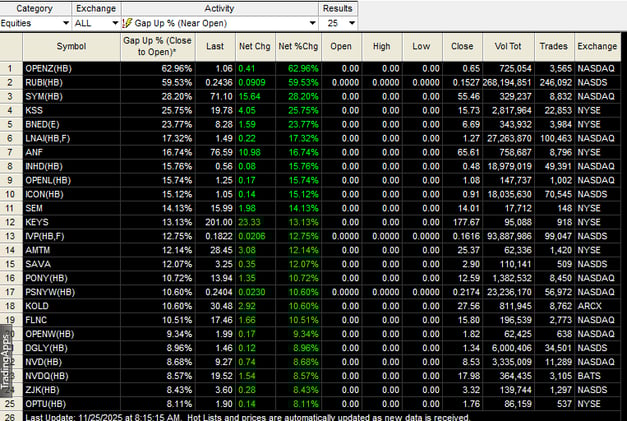
Task: Select the OPENL(HB) symbol
Action: pyautogui.click(x=48, y=180)
